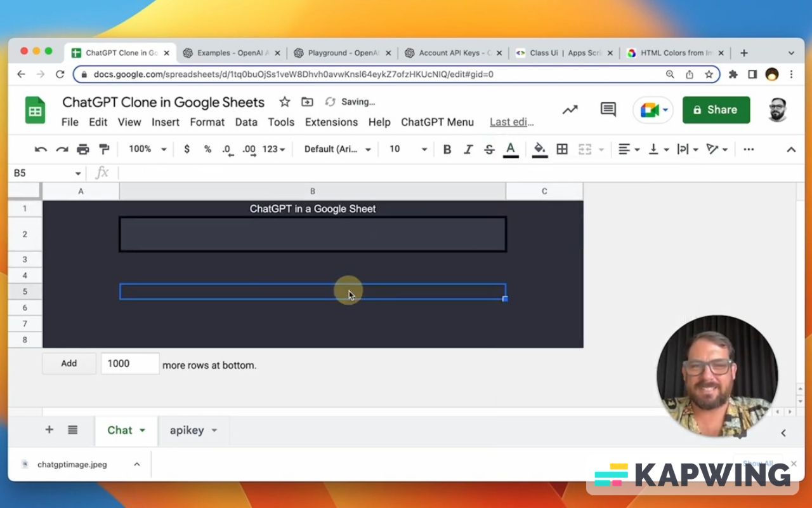The height and width of the screenshot is (508, 812).
Task: Open the Borders tool
Action: click(x=562, y=149)
